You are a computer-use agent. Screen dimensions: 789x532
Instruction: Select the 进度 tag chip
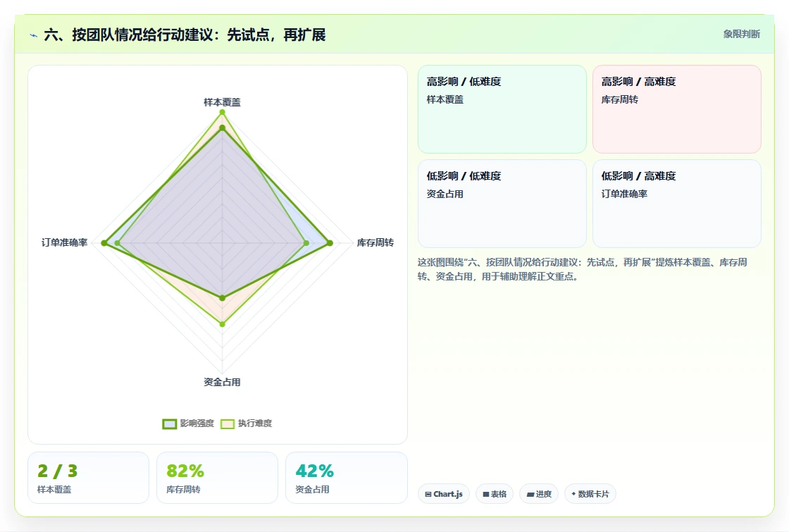(539, 494)
